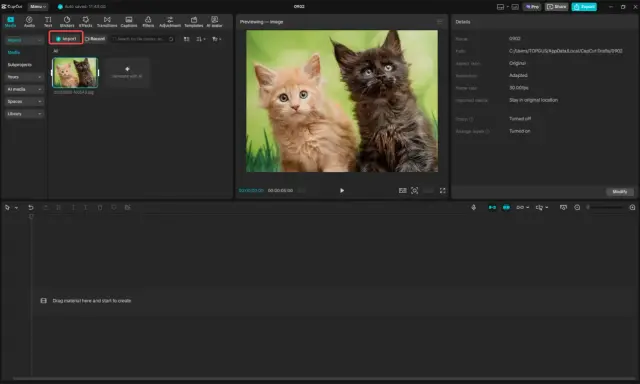
Task: Expand the Import section in sidebar
Action: point(24,40)
